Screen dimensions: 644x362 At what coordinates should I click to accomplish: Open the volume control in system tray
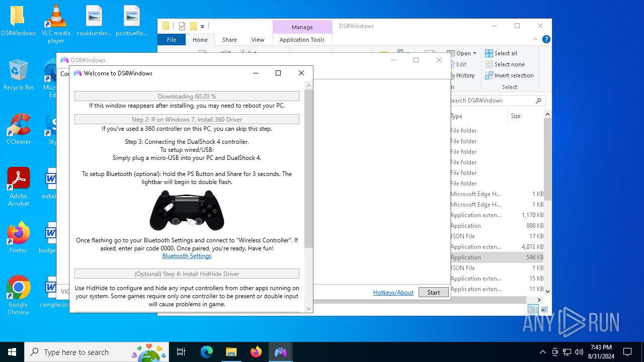point(579,352)
